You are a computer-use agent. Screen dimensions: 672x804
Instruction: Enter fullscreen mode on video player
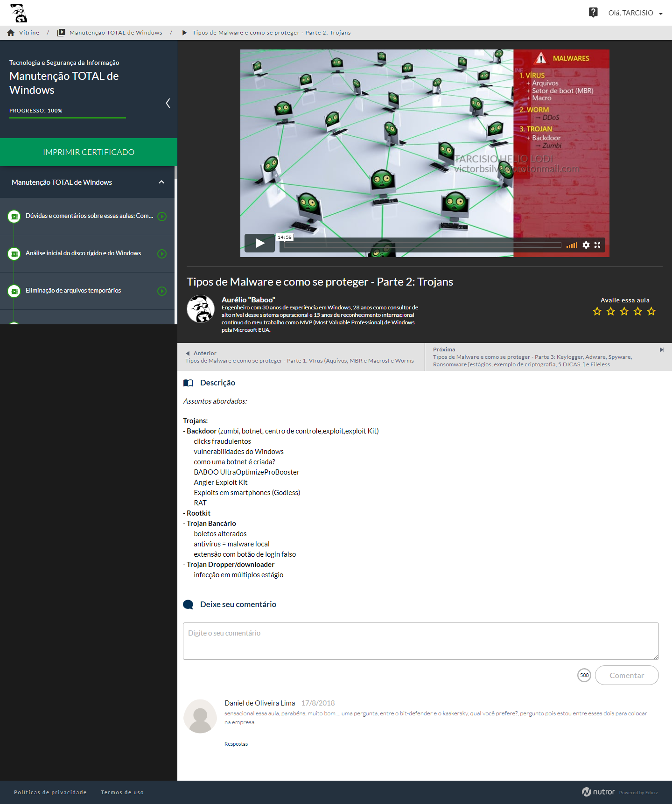[x=597, y=245]
